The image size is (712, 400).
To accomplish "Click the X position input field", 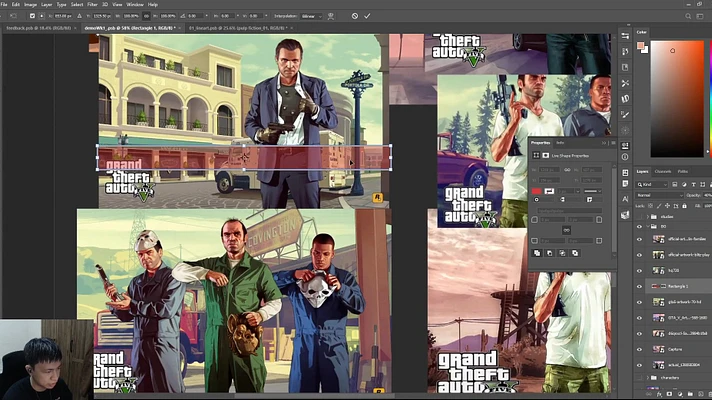I will click(63, 16).
